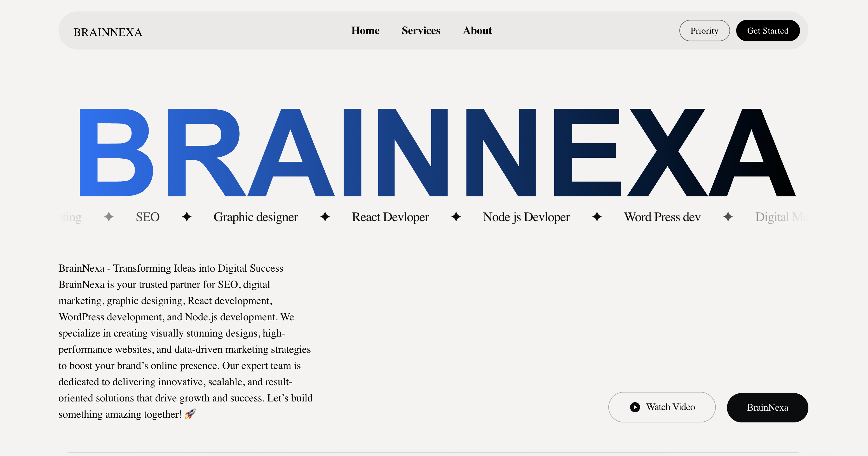Click the rocket emoji after the paragraph
Viewport: 868px width, 456px height.
(190, 413)
